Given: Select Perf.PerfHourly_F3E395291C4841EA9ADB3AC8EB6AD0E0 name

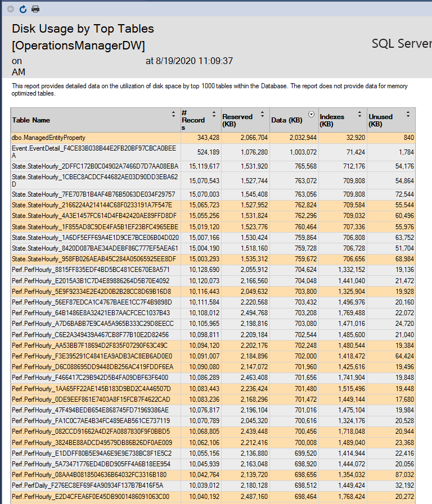Looking at the screenshot, I should pyautogui.click(x=92, y=356).
